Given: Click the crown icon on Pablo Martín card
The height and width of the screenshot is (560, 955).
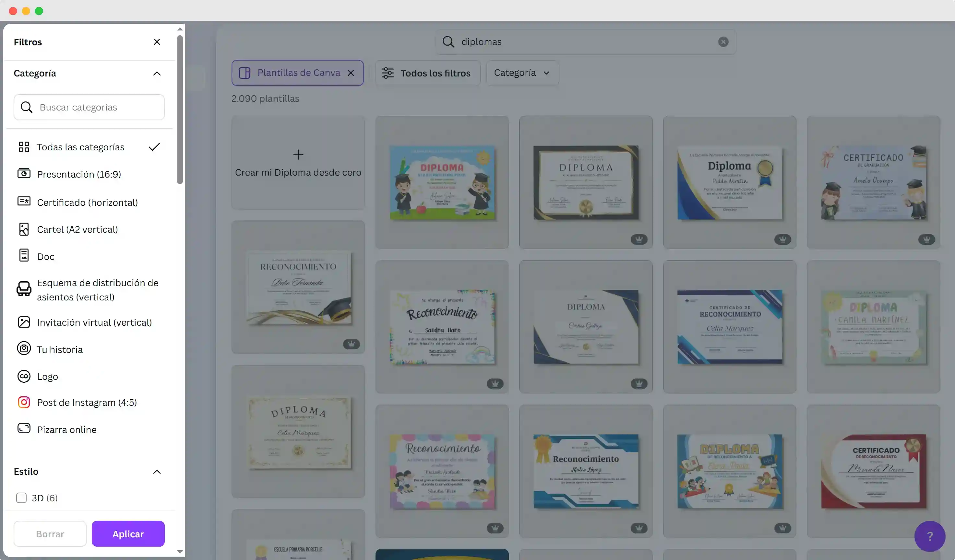Looking at the screenshot, I should [782, 239].
